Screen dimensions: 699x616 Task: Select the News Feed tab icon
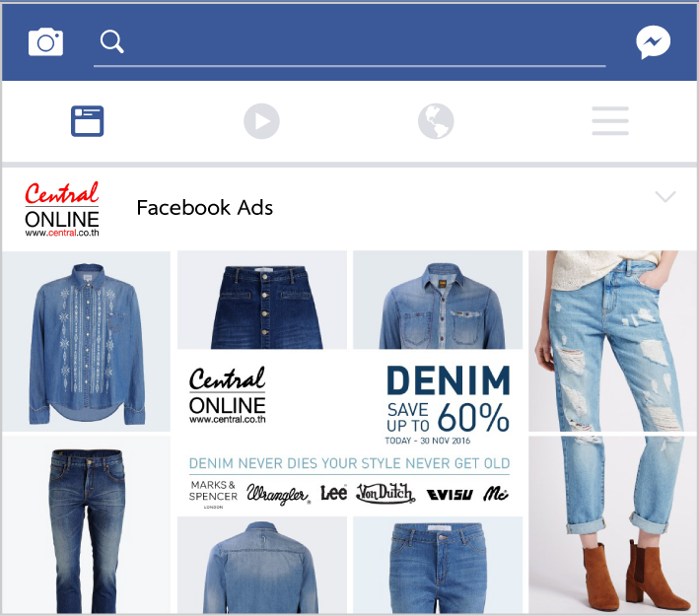88,121
